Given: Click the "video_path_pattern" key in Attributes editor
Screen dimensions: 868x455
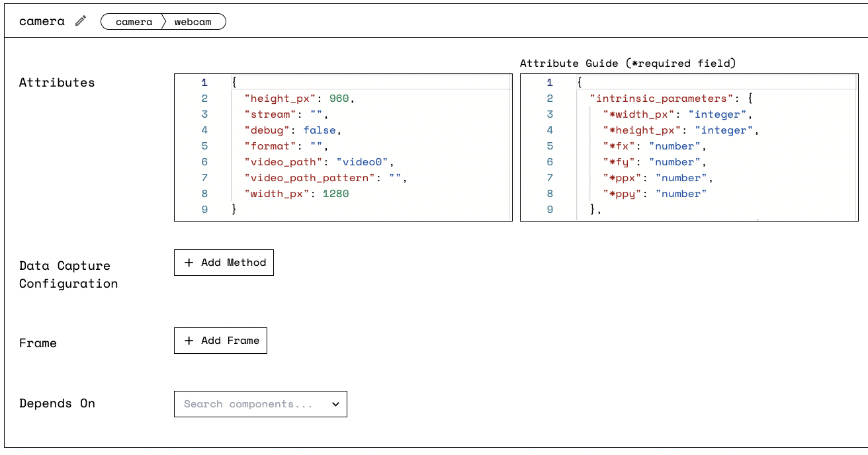Looking at the screenshot, I should click(x=310, y=178).
